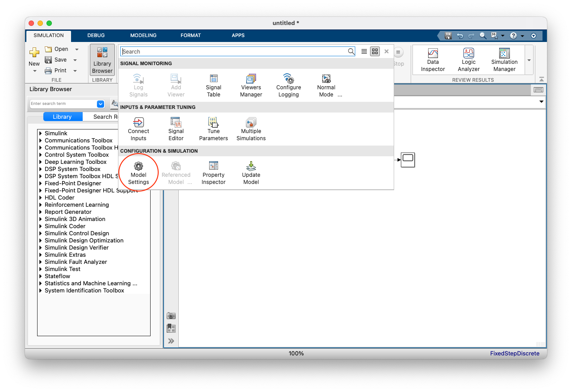
Task: Open Tune Parameters
Action: [x=214, y=129]
